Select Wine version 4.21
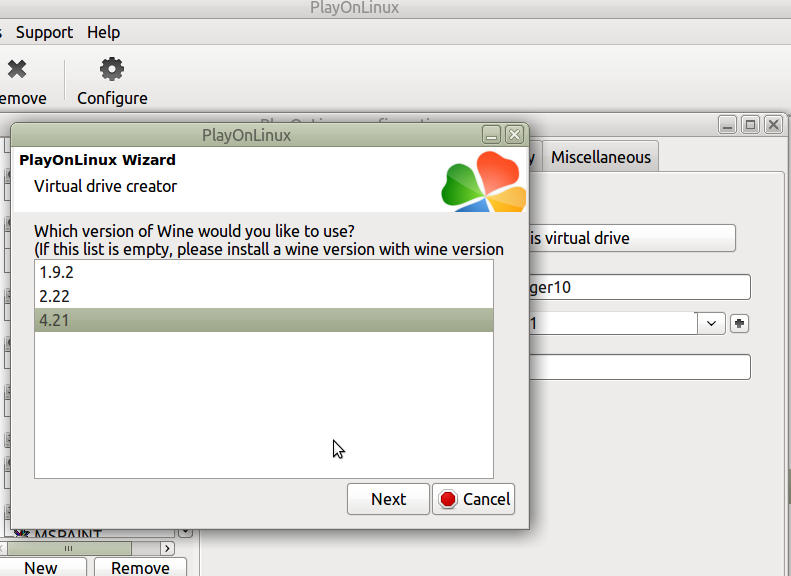The image size is (791, 576). (264, 320)
